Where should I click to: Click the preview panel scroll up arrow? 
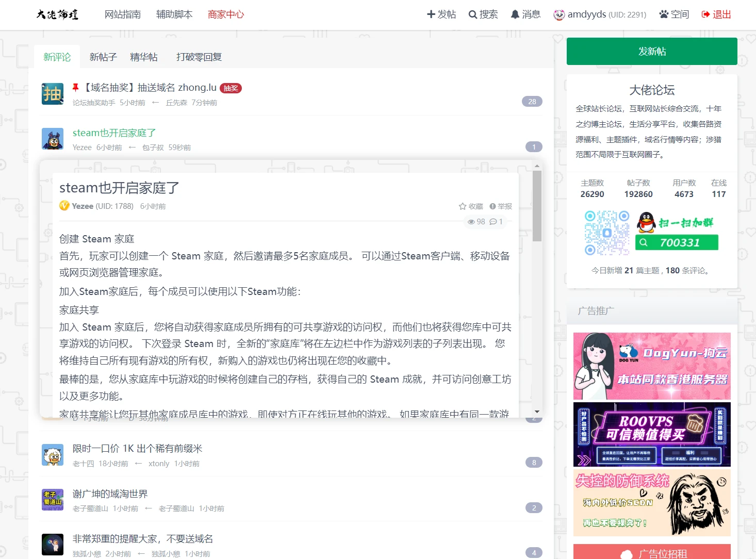click(x=537, y=166)
